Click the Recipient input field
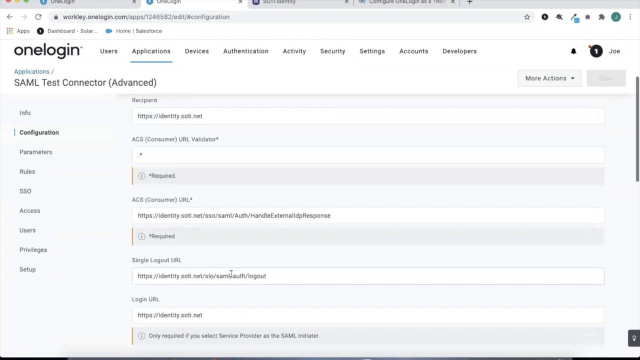The height and width of the screenshot is (360, 640). pyautogui.click(x=368, y=116)
